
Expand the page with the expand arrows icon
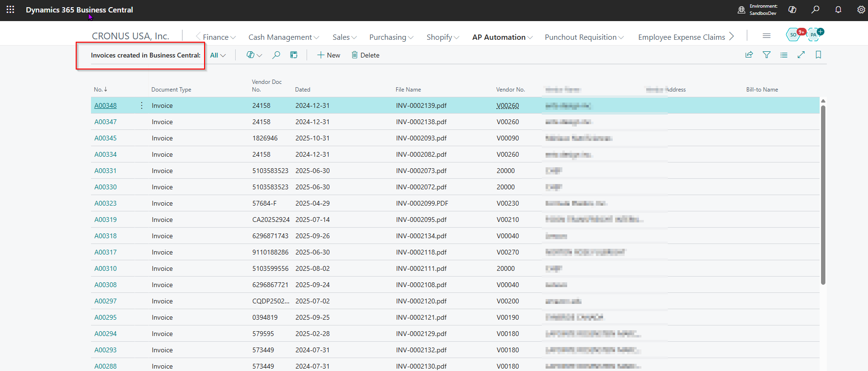[801, 55]
